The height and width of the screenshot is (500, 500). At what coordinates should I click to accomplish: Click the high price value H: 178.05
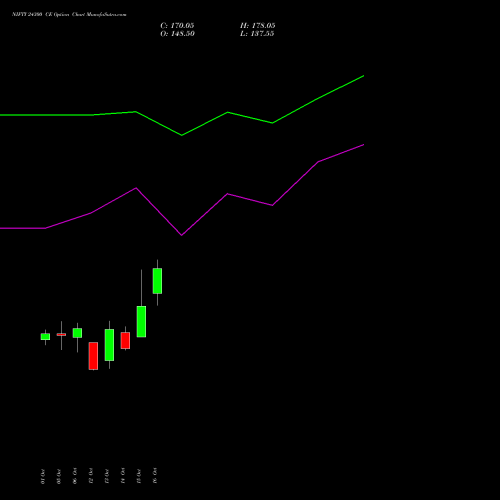click(258, 26)
